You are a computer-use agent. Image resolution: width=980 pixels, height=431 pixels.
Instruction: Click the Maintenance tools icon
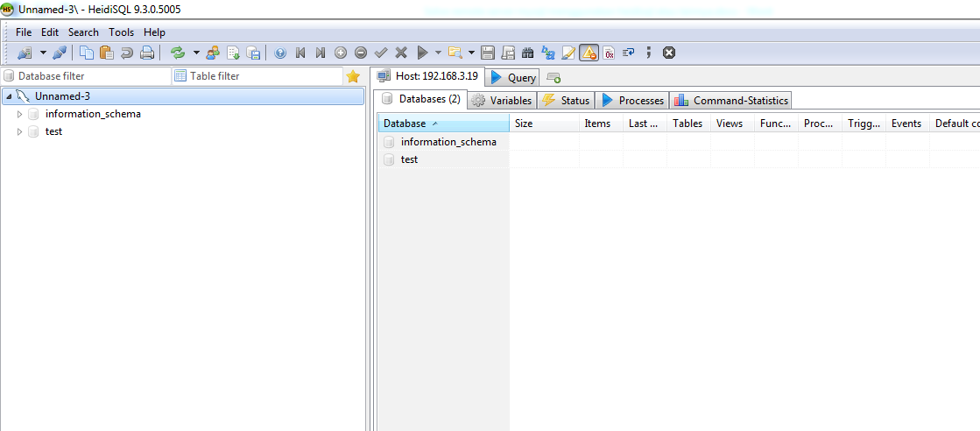pyautogui.click(x=253, y=53)
